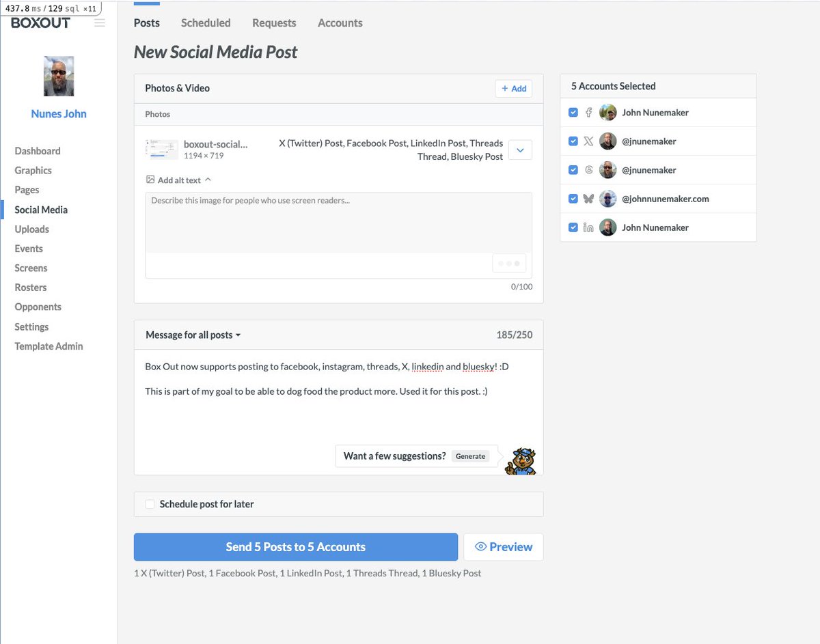Open Opponents in the sidebar
This screenshot has width=820, height=644.
pyautogui.click(x=38, y=307)
